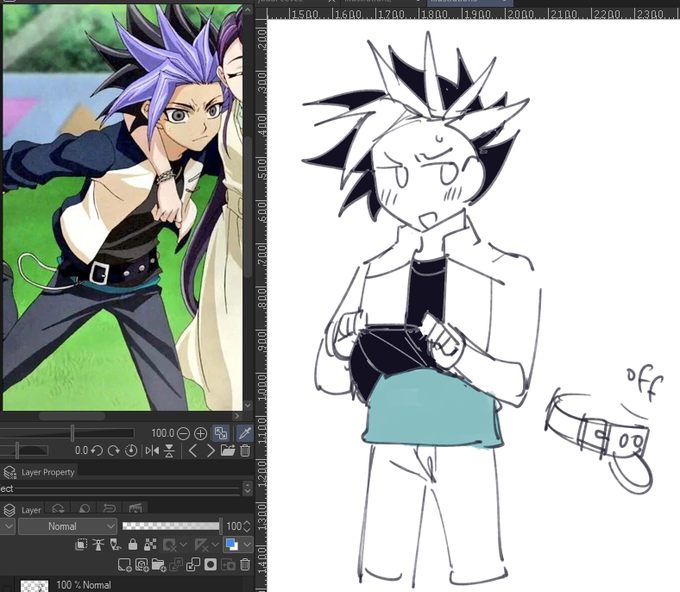
Task: Merge with layer below
Action: tap(193, 564)
